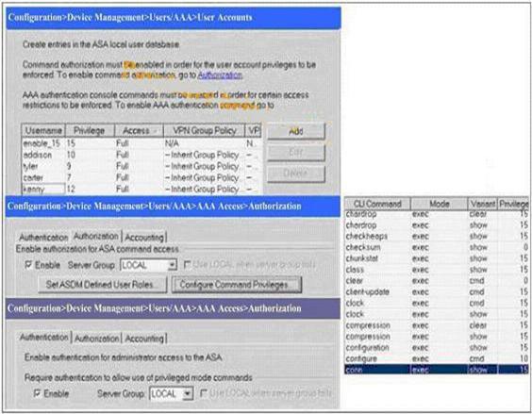Screen dimensions: 532x414
Task: Switch to the Accounting tab in the Authorization panel
Action: pos(144,237)
